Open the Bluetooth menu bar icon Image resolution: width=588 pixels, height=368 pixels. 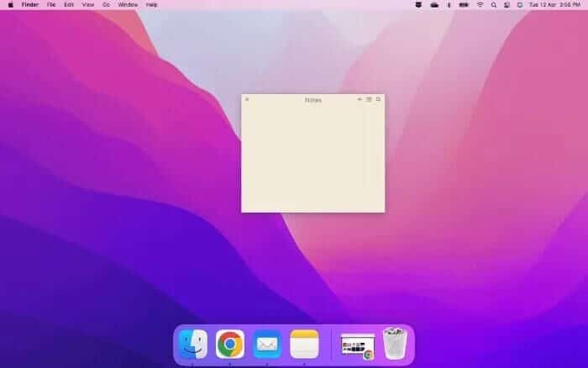pyautogui.click(x=449, y=5)
